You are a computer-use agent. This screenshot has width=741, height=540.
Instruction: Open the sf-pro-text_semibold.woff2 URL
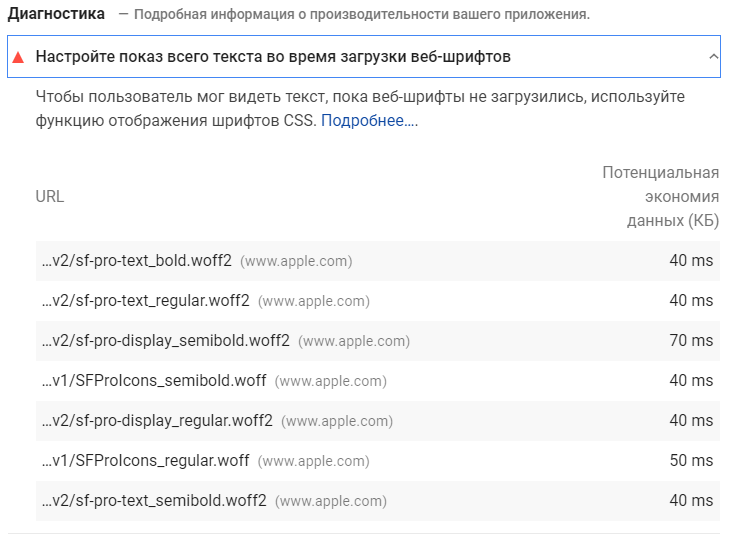(154, 501)
